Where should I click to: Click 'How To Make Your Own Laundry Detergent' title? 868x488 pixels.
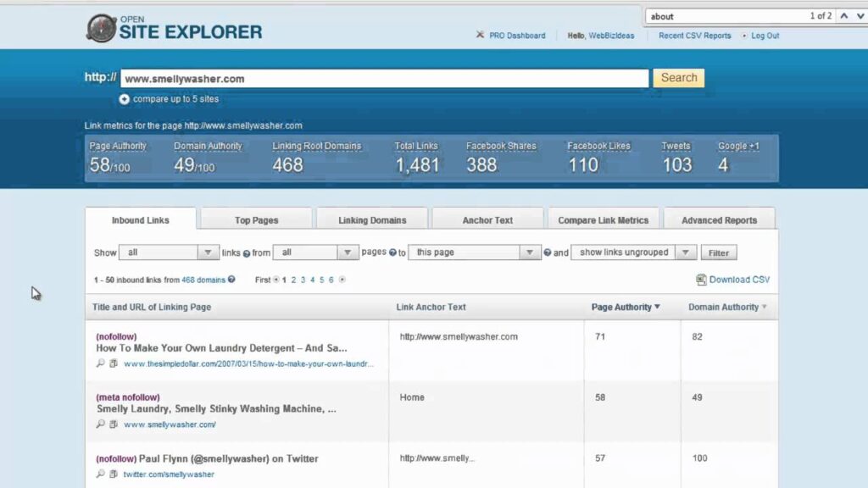coord(221,348)
